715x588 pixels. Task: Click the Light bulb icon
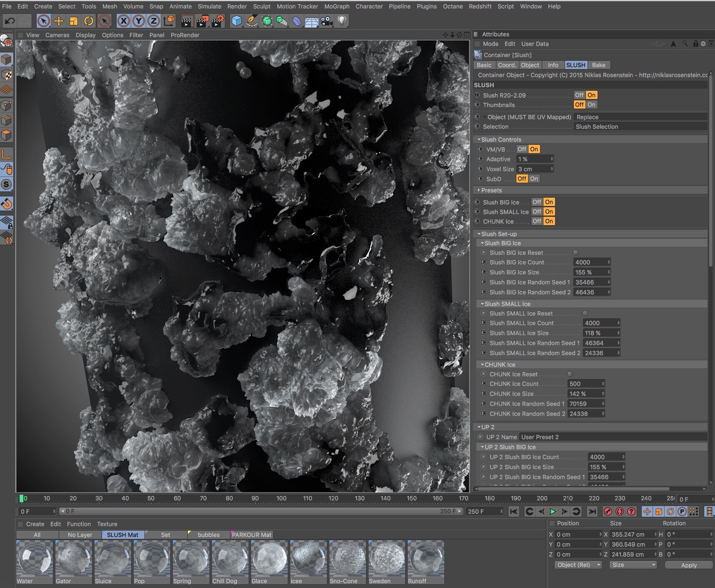click(x=342, y=21)
